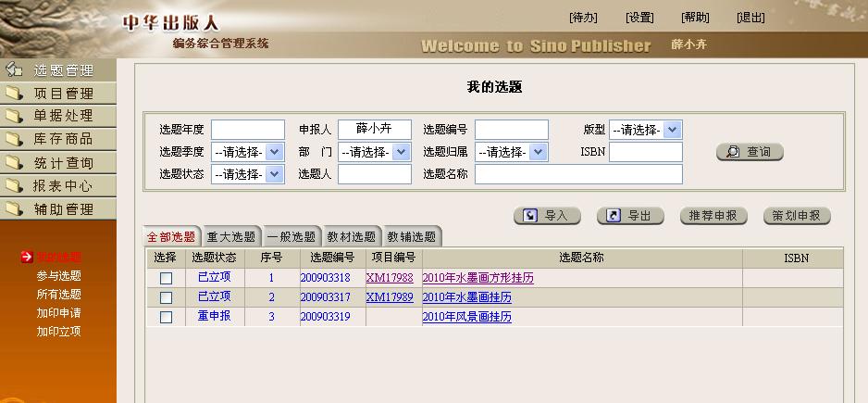Viewport: 868px width, 403px height.
Task: Click the folder icon beside 库存商品
Action: coord(14,139)
